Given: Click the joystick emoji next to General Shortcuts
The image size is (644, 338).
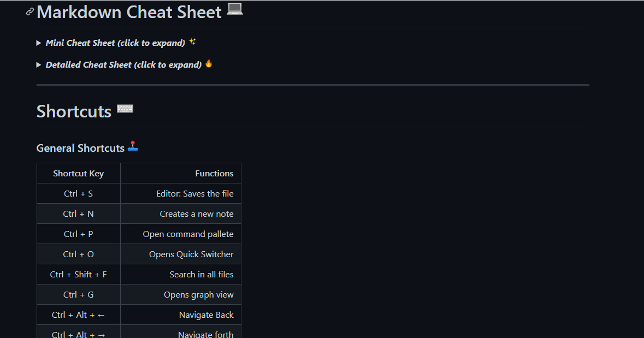Looking at the screenshot, I should click(x=133, y=146).
